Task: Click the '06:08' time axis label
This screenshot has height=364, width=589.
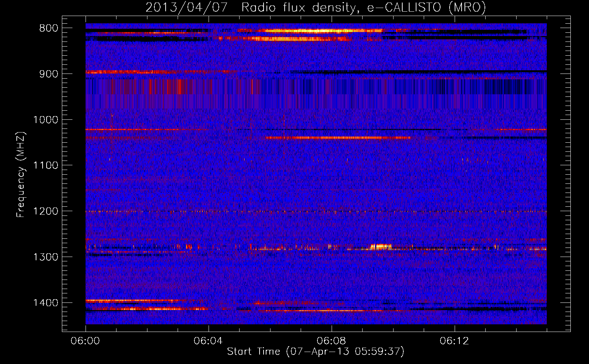Action: click(331, 341)
